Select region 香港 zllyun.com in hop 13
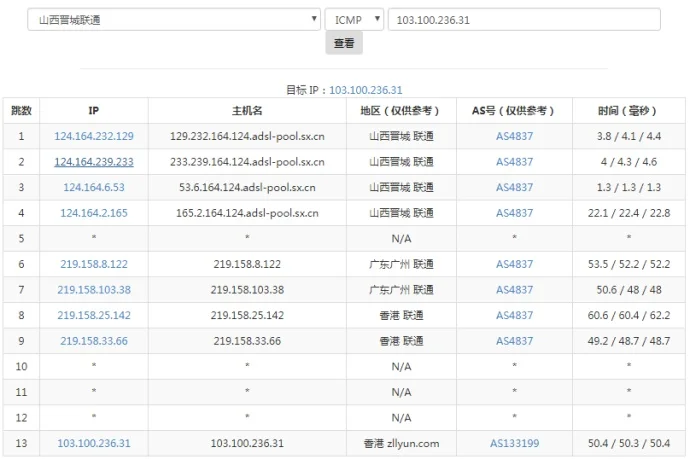The height and width of the screenshot is (459, 690). [401, 443]
